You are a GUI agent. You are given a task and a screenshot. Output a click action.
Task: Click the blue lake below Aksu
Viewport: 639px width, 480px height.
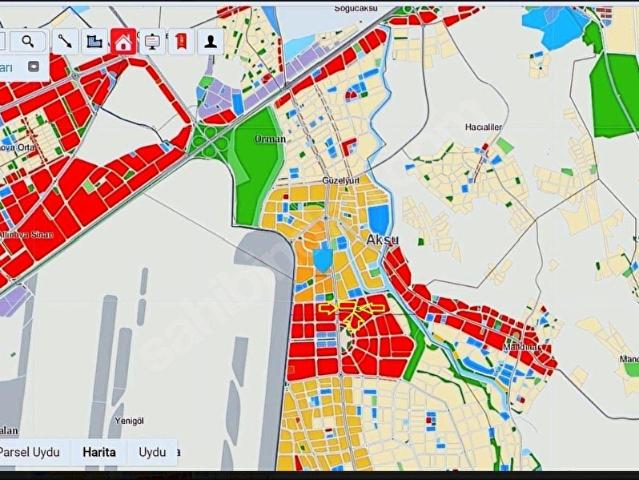coord(322,260)
